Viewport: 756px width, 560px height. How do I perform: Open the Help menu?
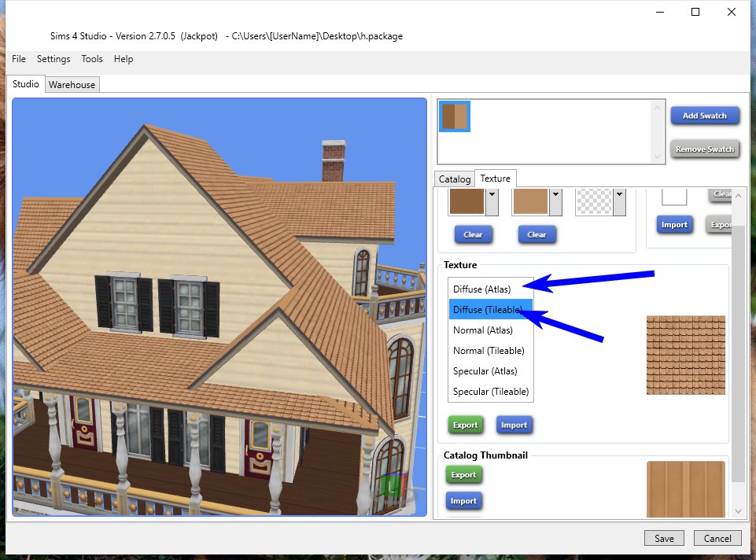pyautogui.click(x=124, y=59)
